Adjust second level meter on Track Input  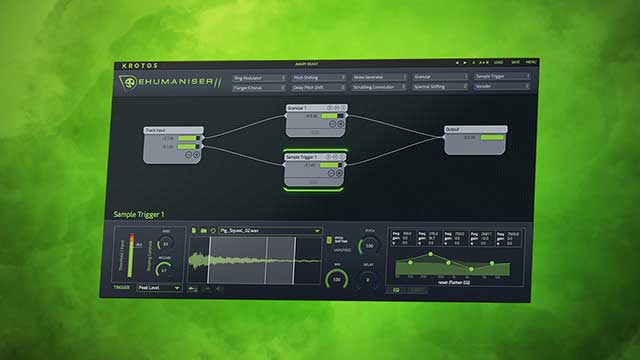point(189,147)
